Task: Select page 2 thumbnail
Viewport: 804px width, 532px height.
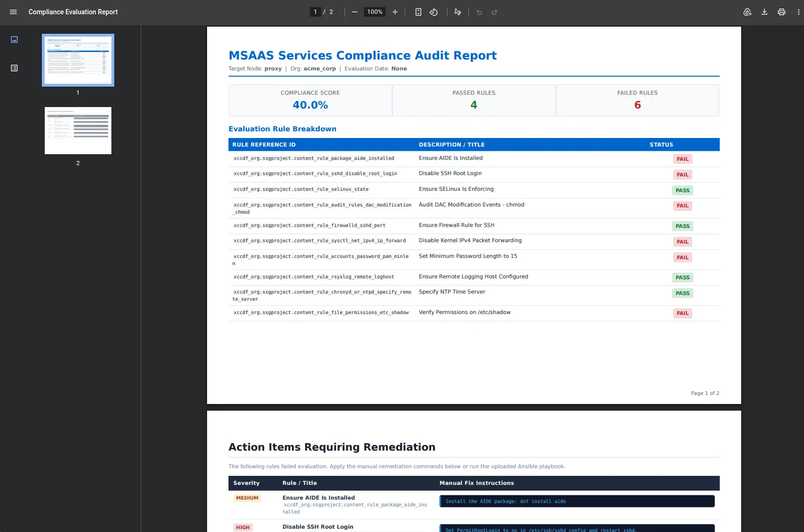Action: [x=78, y=130]
